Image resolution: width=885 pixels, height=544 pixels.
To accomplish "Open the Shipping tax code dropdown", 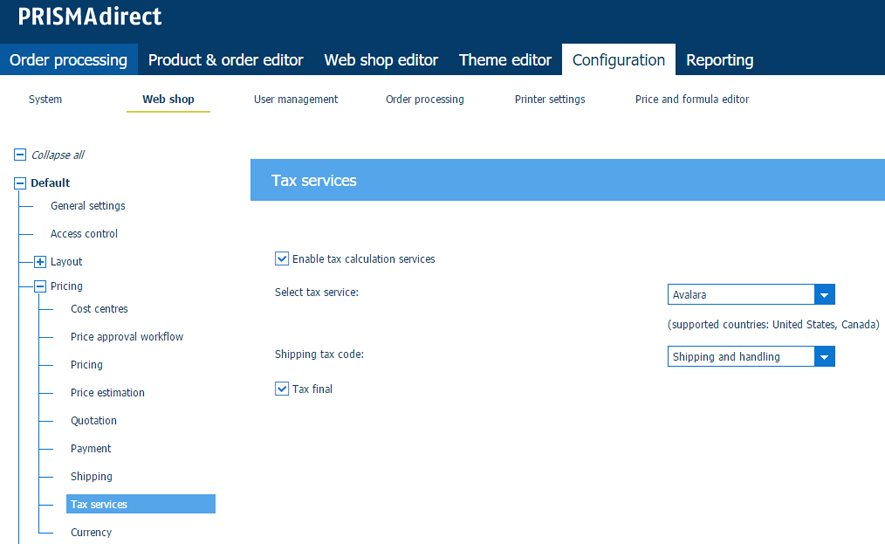I will click(x=824, y=357).
